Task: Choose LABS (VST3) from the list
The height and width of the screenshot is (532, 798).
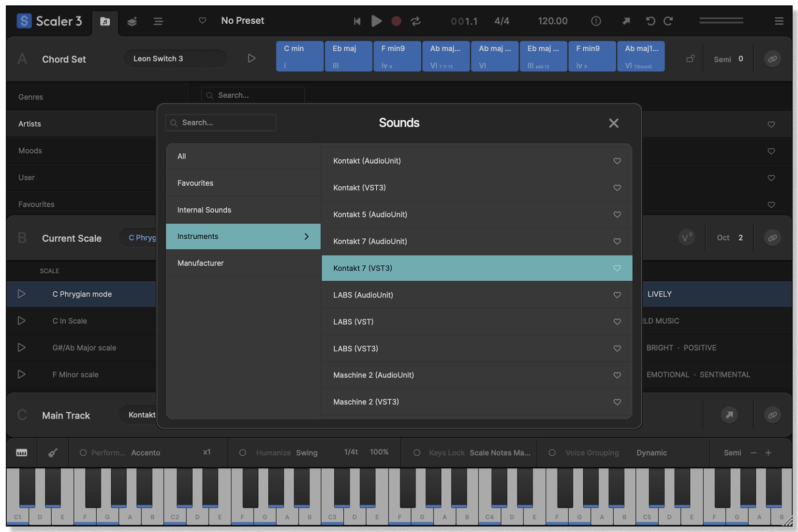Action: 355,348
